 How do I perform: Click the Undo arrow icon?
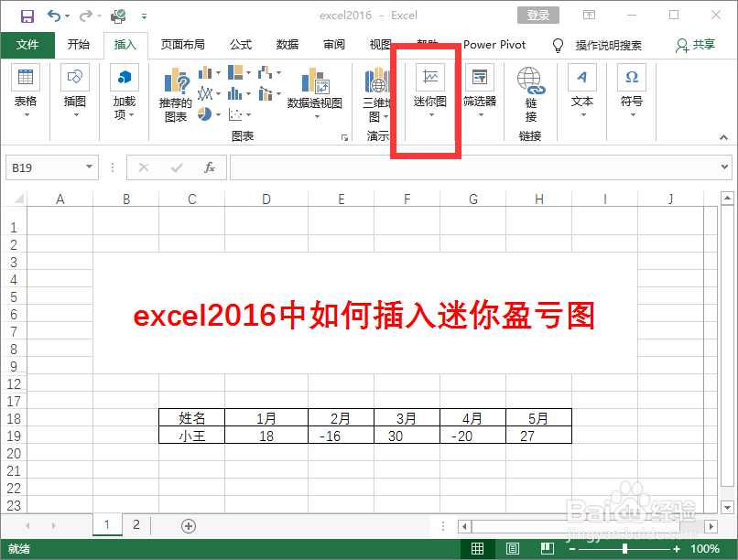54,16
